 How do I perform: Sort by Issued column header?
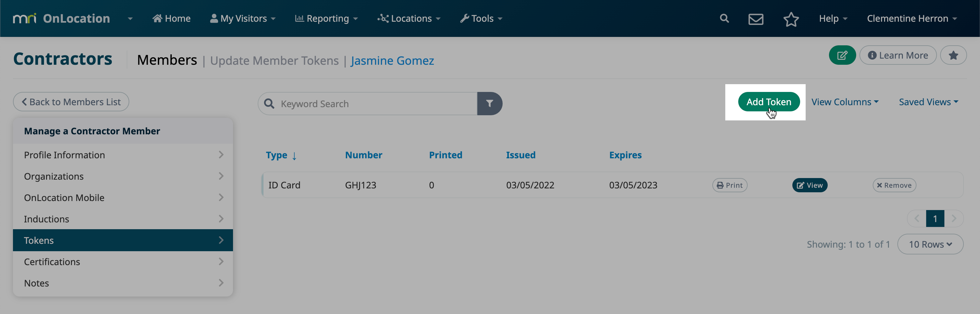[x=520, y=155]
